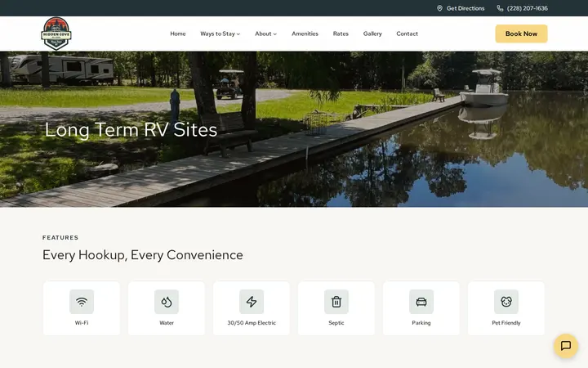Select the Pet Friendly paw icon
The width and height of the screenshot is (588, 368).
tap(506, 302)
